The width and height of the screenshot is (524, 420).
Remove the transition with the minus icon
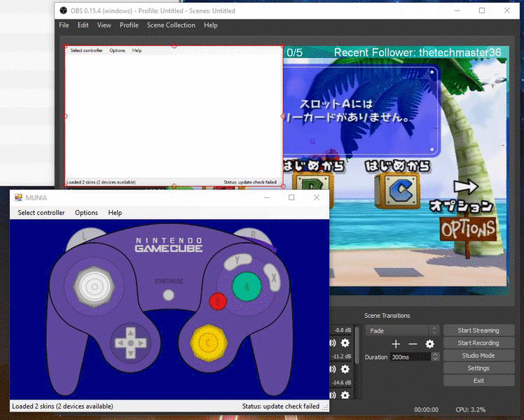[x=413, y=344]
